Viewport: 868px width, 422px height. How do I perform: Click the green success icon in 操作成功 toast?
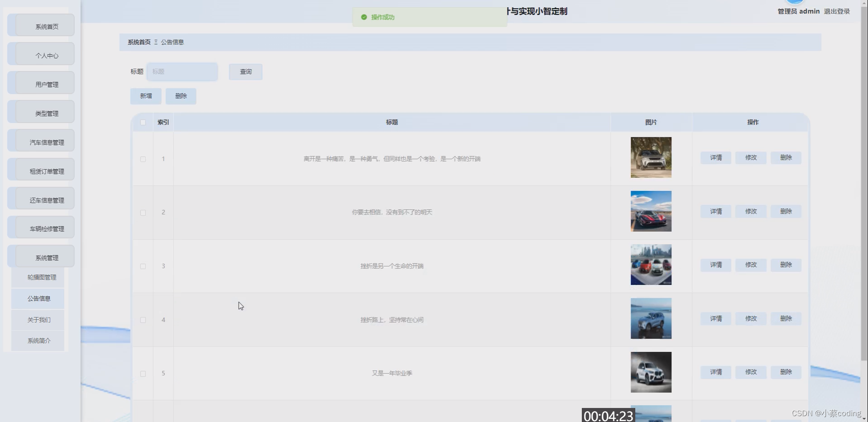coord(364,17)
